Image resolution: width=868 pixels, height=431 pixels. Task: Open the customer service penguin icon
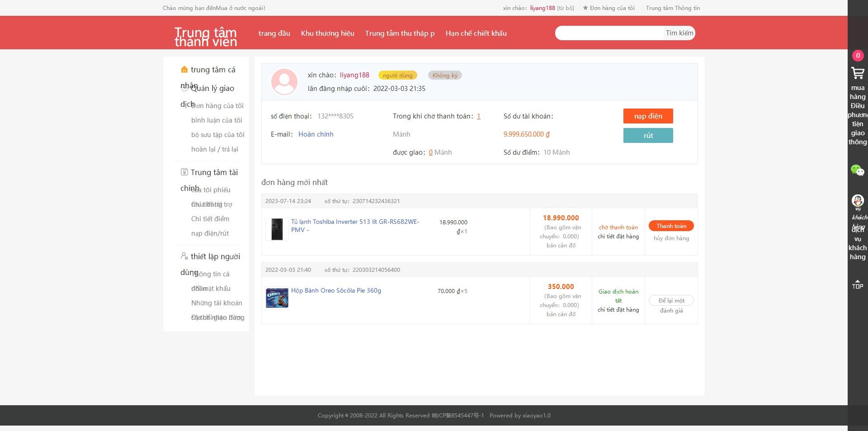tap(857, 200)
